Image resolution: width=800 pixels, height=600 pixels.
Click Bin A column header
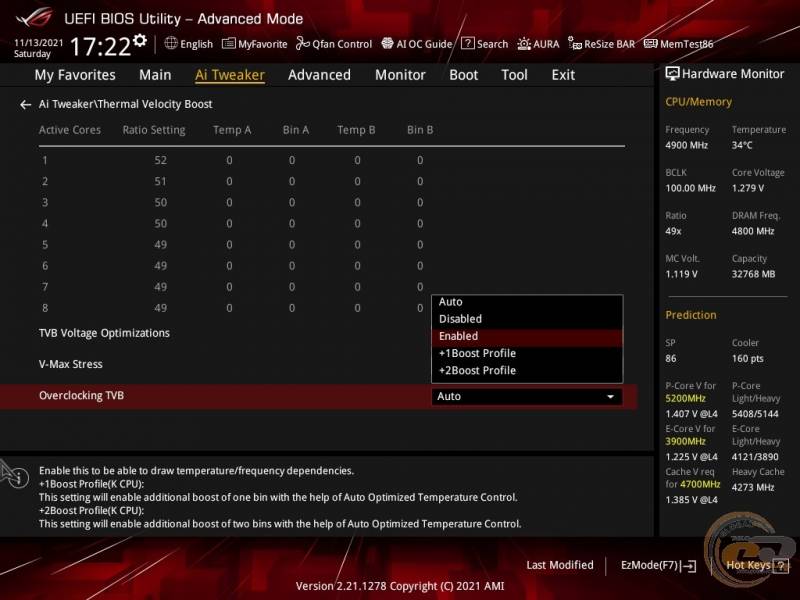pyautogui.click(x=296, y=130)
